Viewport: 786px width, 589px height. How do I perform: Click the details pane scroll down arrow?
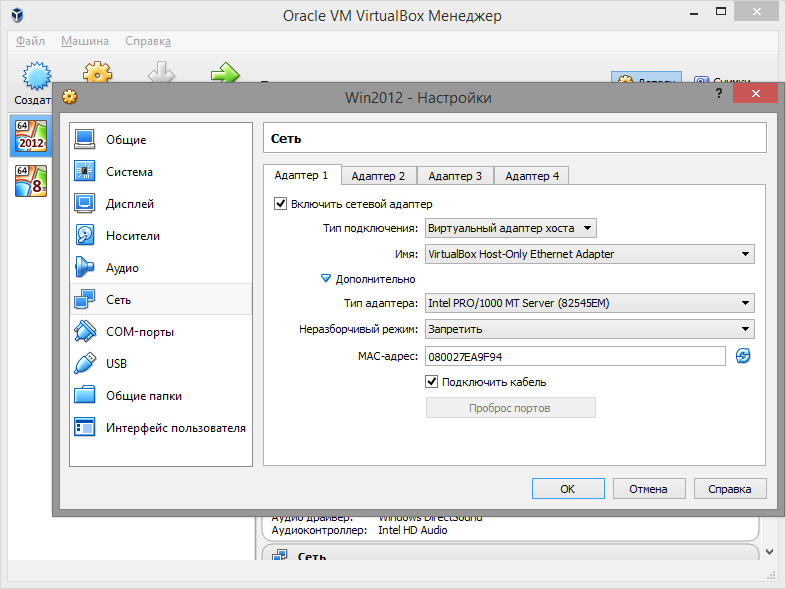pos(769,552)
